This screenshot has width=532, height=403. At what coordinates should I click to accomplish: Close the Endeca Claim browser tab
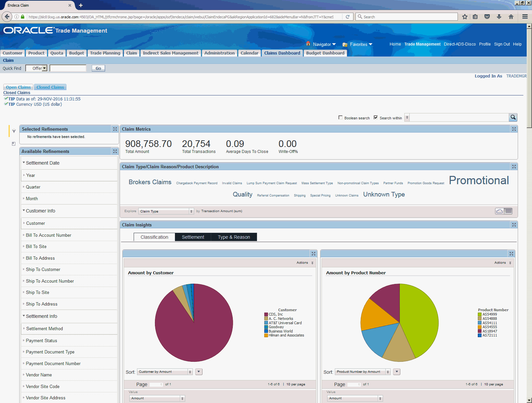[70, 5]
